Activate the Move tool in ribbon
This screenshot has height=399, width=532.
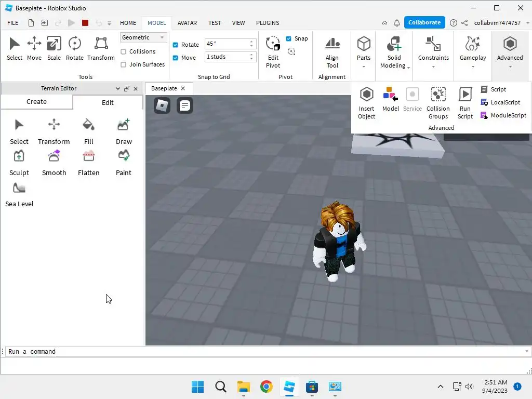[34, 48]
